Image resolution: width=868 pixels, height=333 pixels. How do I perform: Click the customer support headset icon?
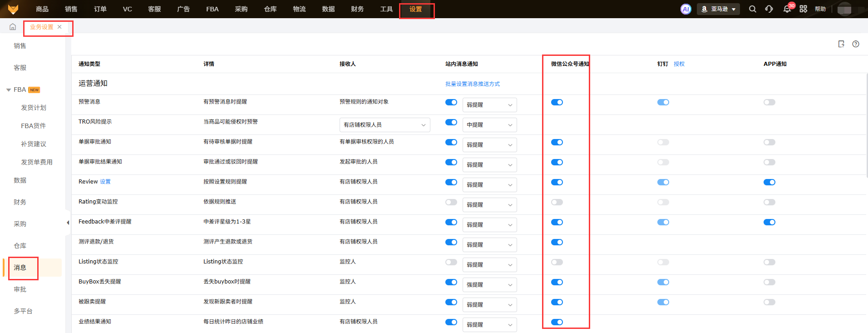pyautogui.click(x=769, y=9)
